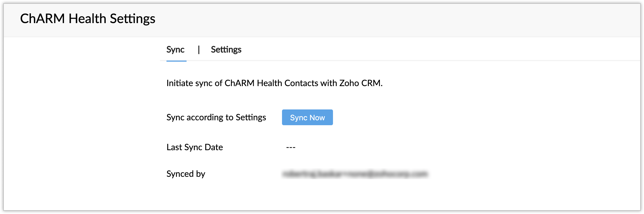
Task: Click the word 'Health' in the page title
Action: 87,19
